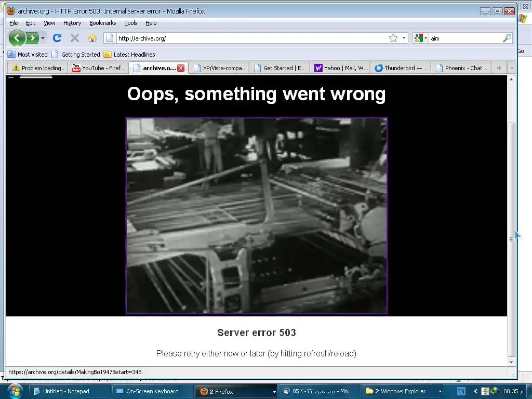
Task: Click the 'Server error 503' text
Action: (x=257, y=332)
